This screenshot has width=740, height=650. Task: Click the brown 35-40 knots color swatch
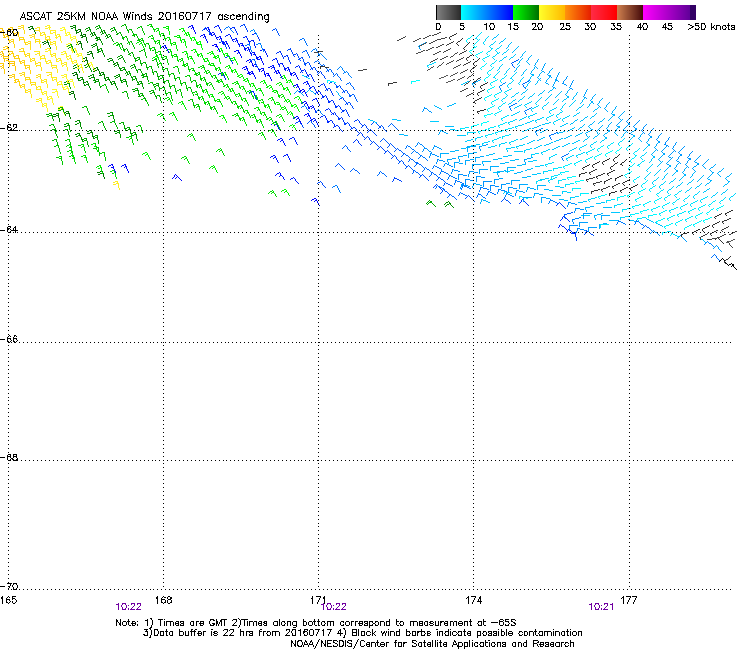[630, 12]
